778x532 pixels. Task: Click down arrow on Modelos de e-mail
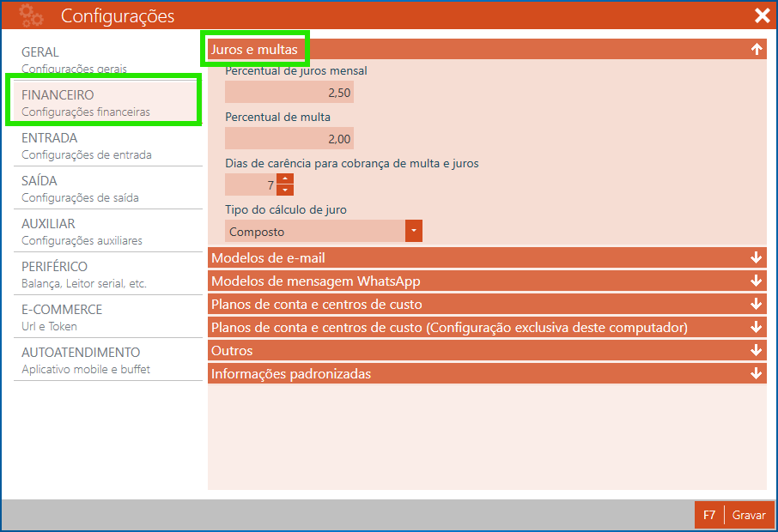[x=756, y=257]
